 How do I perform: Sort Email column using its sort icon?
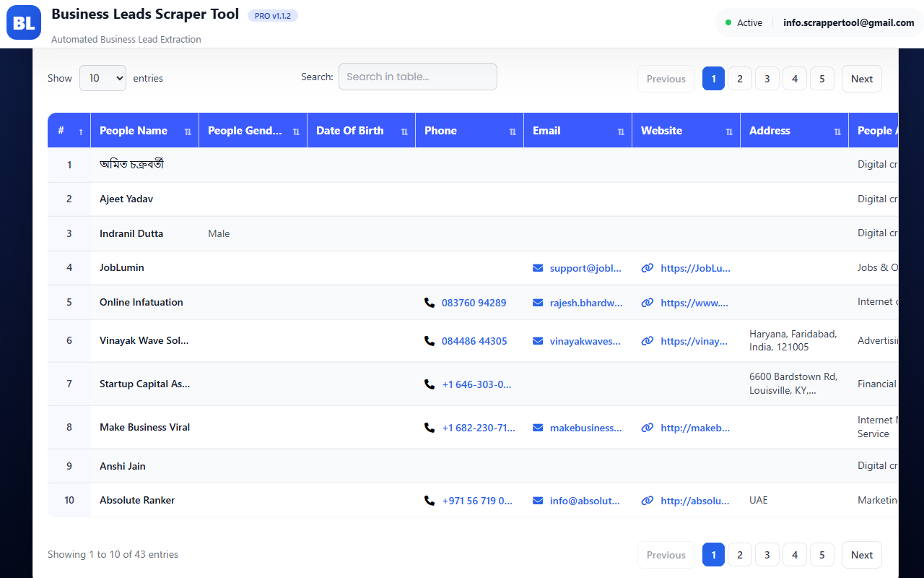[621, 131]
